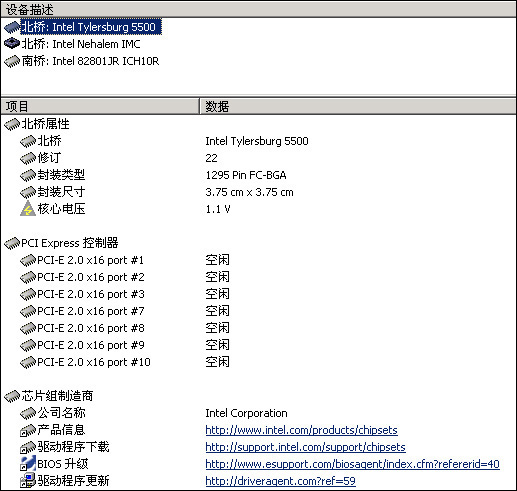Click the revision value 22
517x491 pixels.
coord(211,158)
